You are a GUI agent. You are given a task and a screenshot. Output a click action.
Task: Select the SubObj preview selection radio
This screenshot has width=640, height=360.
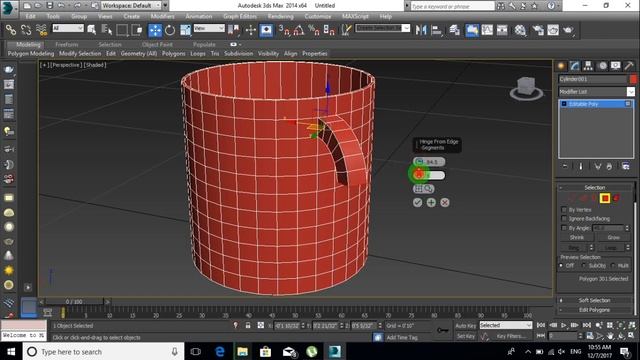point(584,265)
